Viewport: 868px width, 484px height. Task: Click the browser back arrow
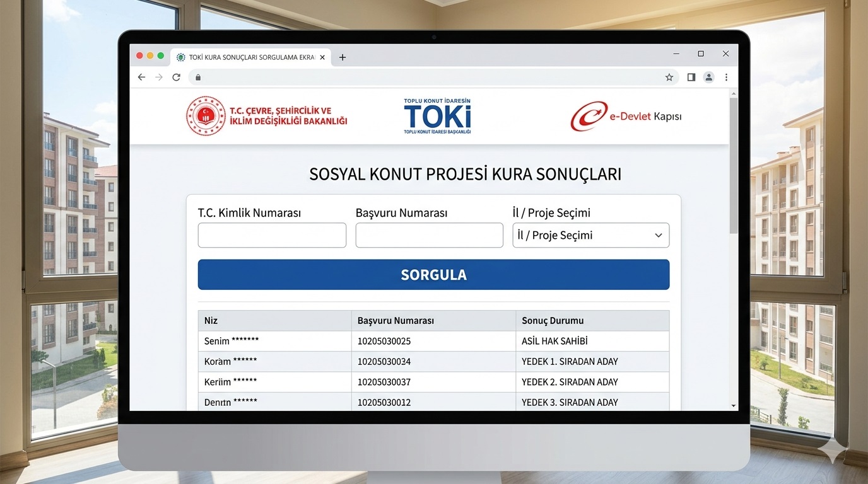pos(141,77)
